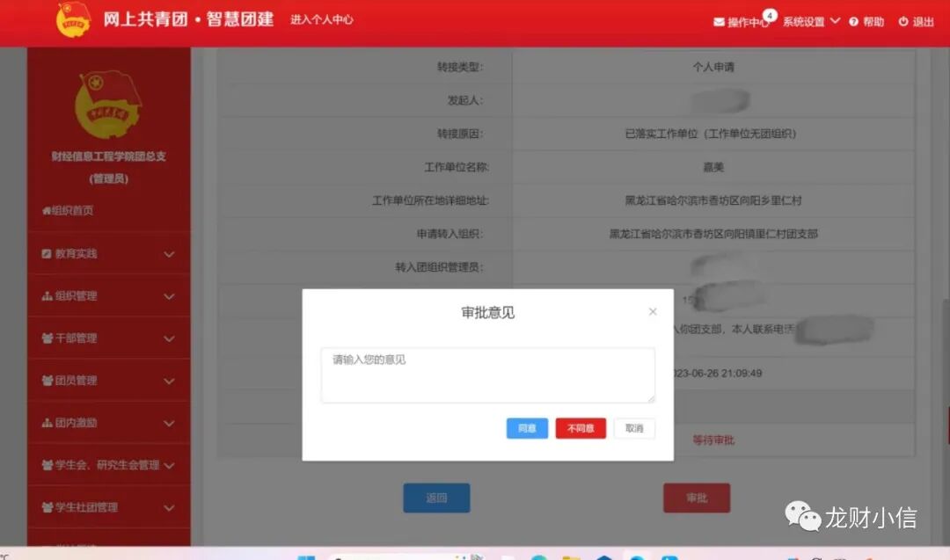Expand the 学生会、研究生会管理 menu
This screenshot has height=560, width=950.
pos(106,465)
